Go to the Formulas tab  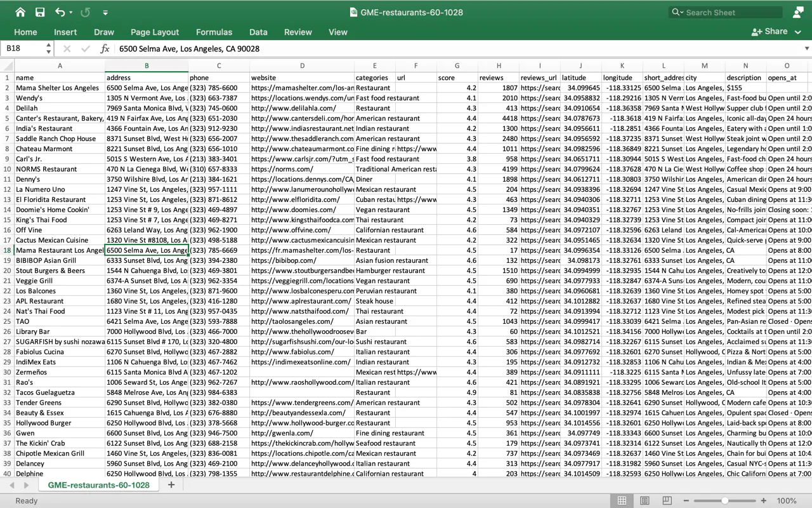214,32
